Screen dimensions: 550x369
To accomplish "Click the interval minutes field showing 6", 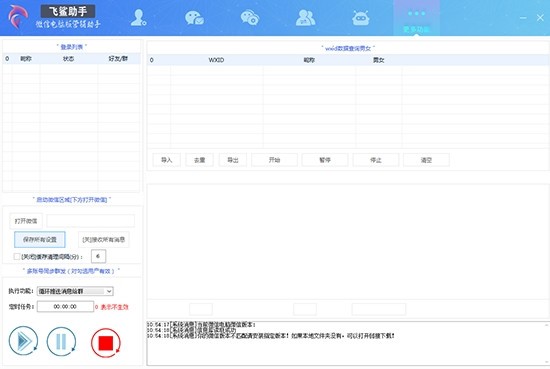I will click(x=98, y=256).
